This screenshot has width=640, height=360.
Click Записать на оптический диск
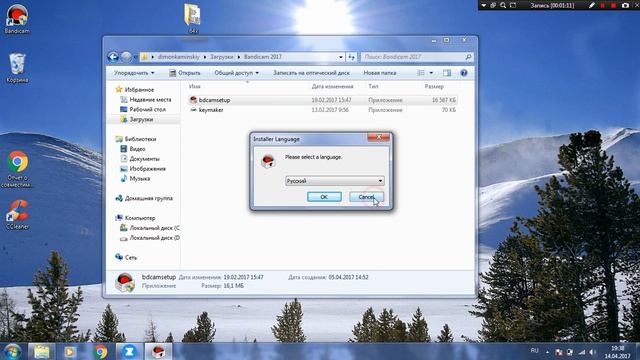[311, 73]
